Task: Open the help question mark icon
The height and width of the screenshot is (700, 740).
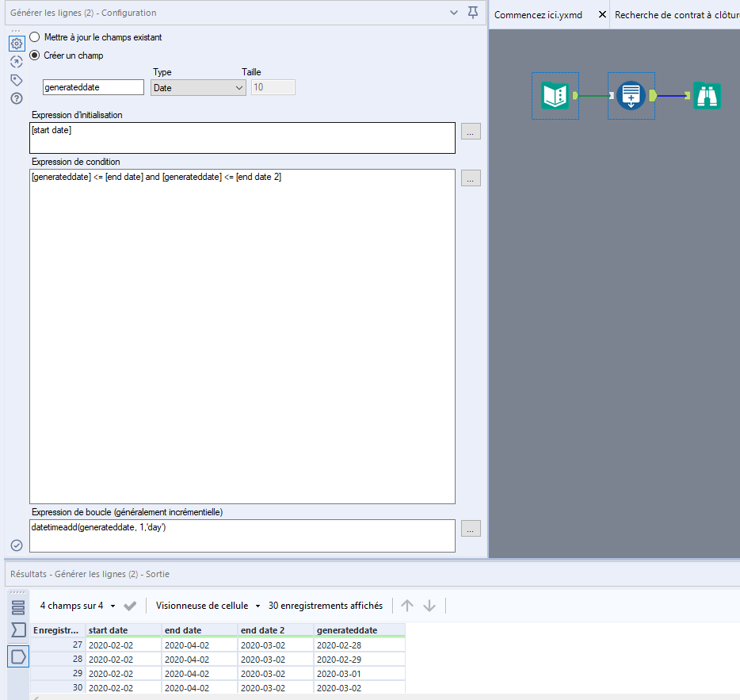Action: [17, 98]
